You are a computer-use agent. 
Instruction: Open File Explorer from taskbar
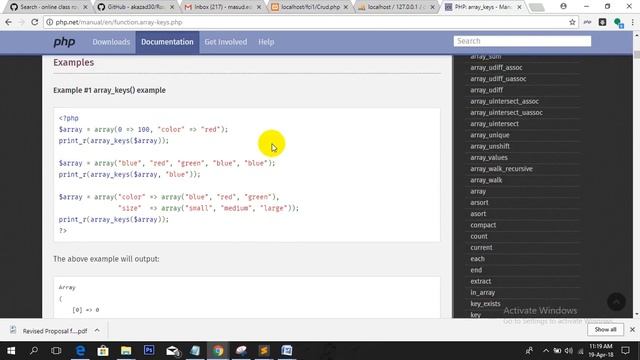click(x=126, y=351)
